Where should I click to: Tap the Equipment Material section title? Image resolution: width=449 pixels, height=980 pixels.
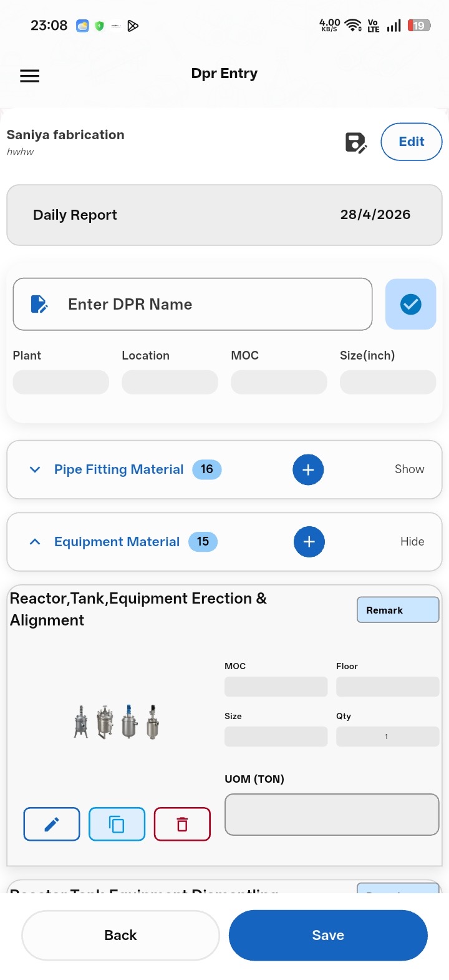[117, 542]
